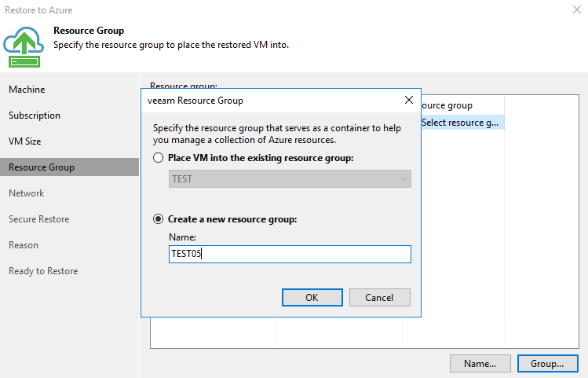This screenshot has width=588, height=378.
Task: Select Create a new resource group option
Action: [x=159, y=218]
